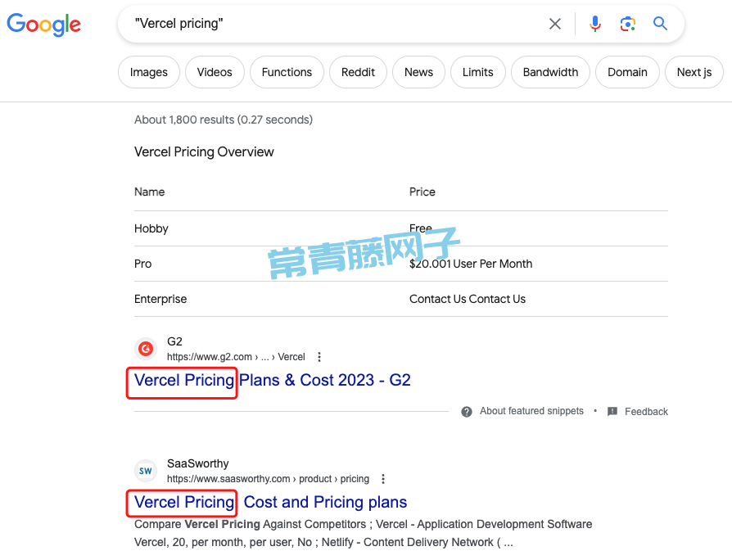Filter results by Videos
732x560 pixels.
pos(215,72)
